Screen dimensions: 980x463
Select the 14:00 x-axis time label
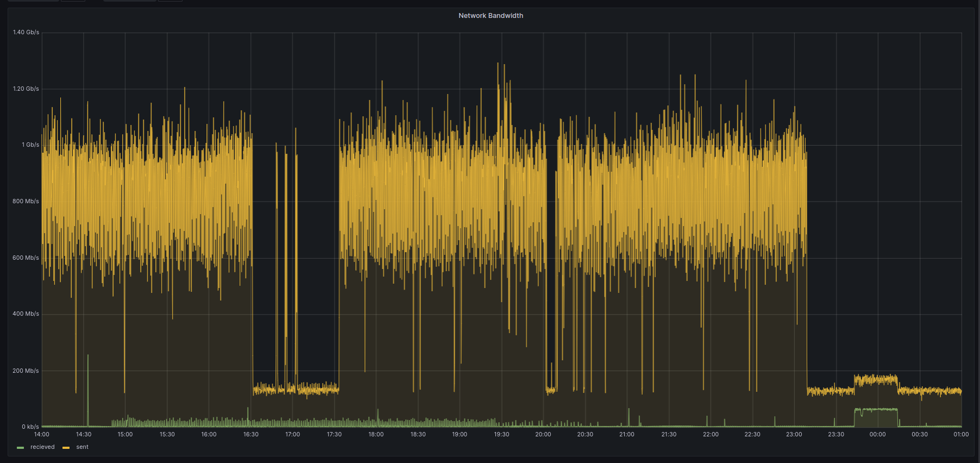(x=42, y=435)
